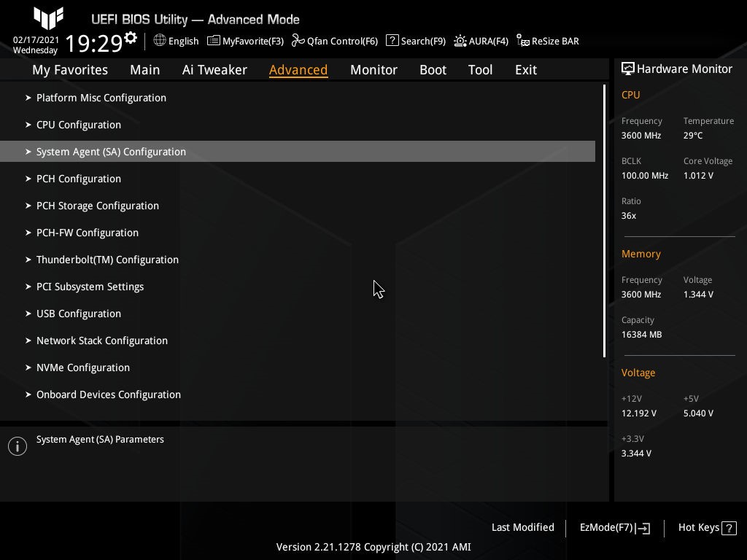
Task: Click the 19:29 clock display
Action: (94, 43)
